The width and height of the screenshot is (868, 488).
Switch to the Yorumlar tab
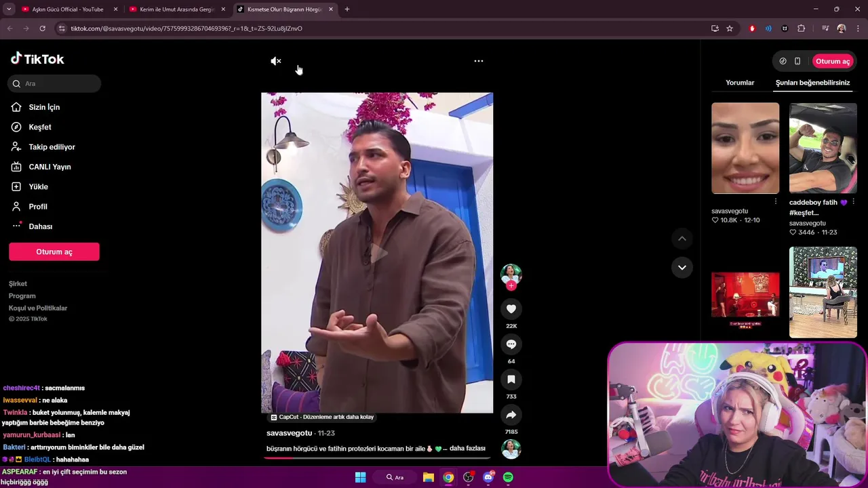pyautogui.click(x=740, y=83)
